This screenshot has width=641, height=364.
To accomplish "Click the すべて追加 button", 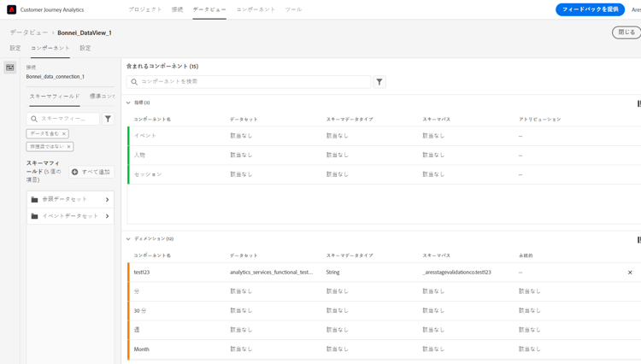I will (91, 172).
